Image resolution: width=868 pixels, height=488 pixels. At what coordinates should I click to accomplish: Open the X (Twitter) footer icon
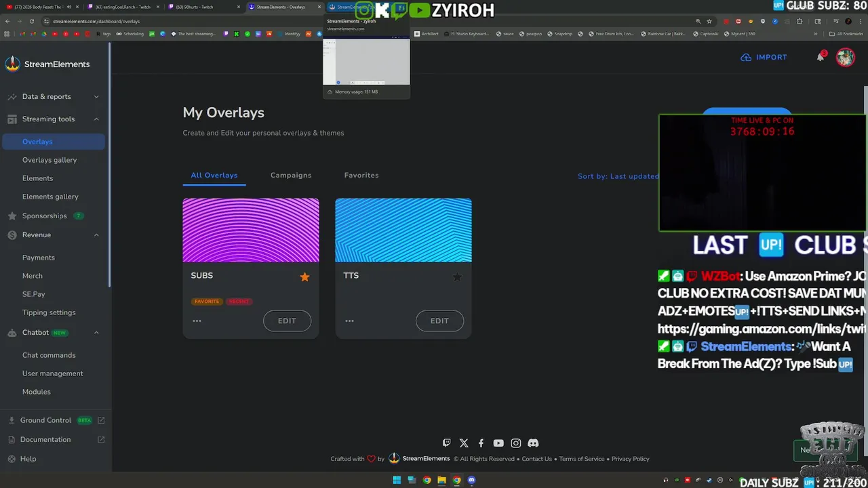pyautogui.click(x=464, y=443)
